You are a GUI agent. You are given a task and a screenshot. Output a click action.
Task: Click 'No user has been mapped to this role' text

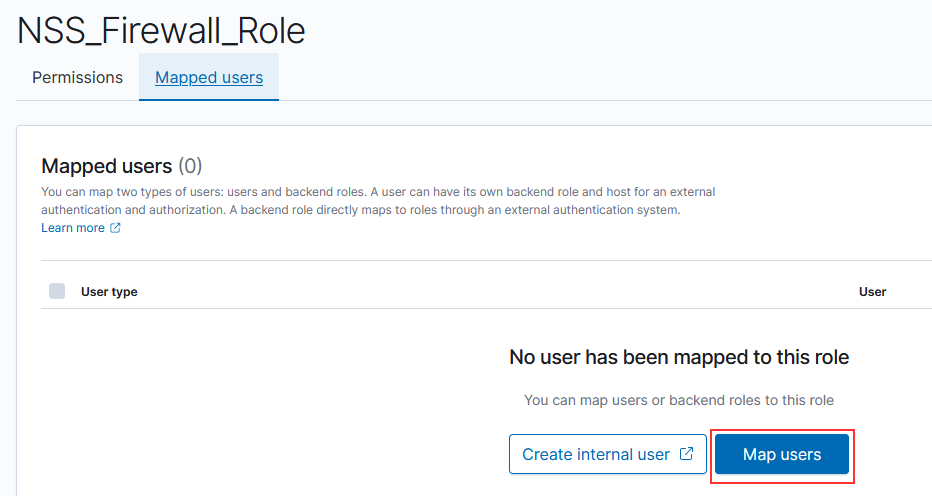679,357
